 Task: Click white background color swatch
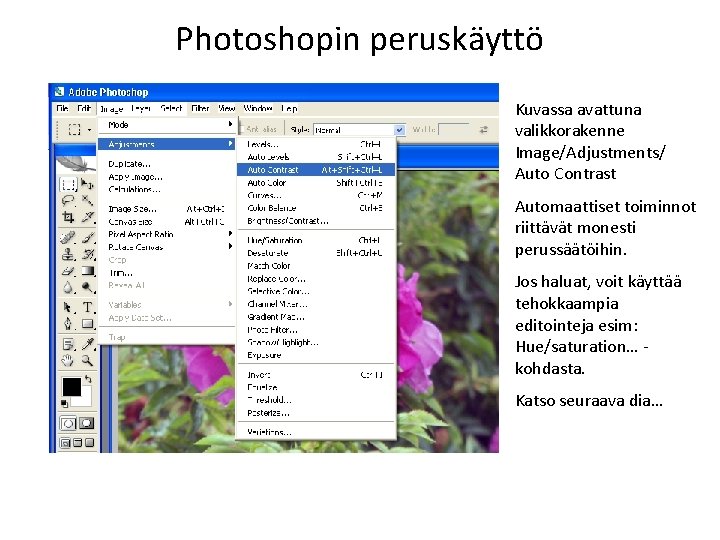click(x=84, y=400)
